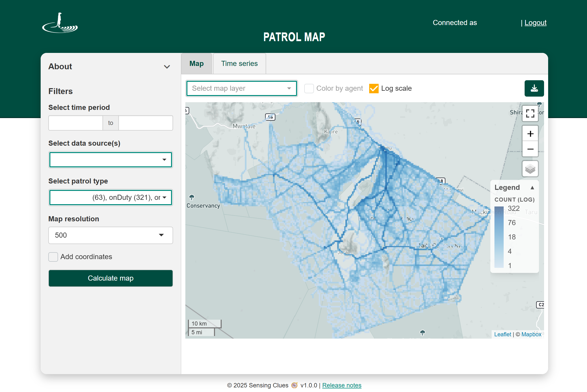Zoom in on the map
Image resolution: width=587 pixels, height=392 pixels.
pyautogui.click(x=530, y=134)
